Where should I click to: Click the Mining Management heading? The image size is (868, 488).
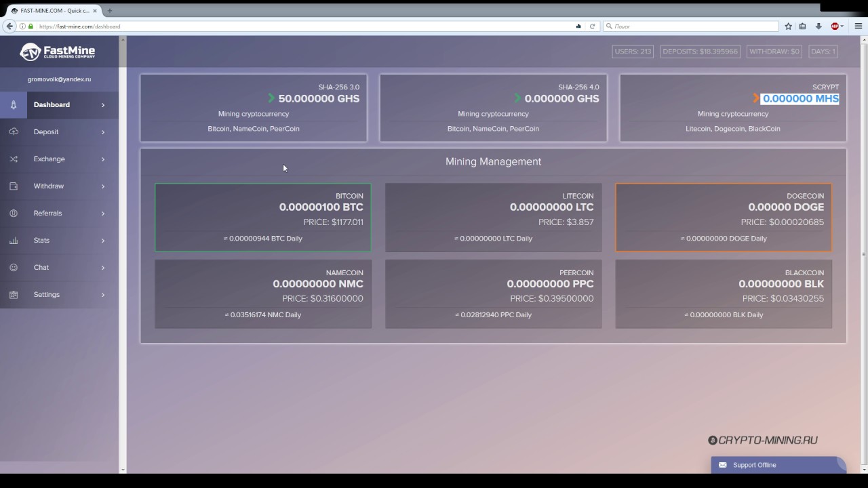tap(493, 161)
